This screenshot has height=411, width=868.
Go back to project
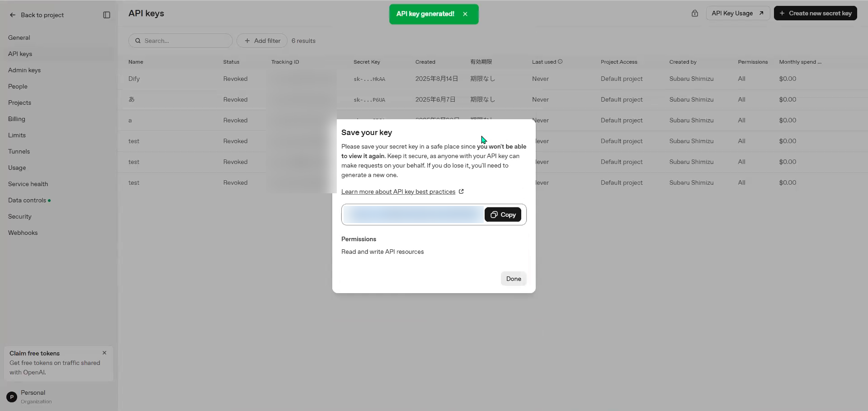[x=37, y=15]
